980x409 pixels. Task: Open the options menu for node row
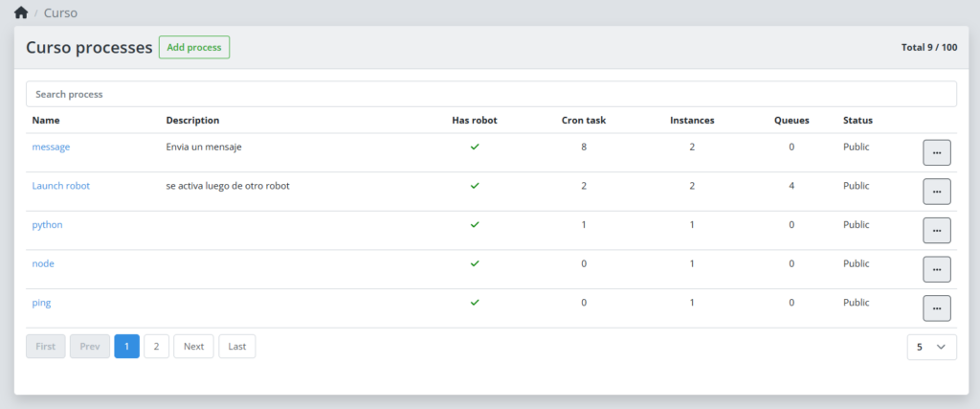pos(936,269)
